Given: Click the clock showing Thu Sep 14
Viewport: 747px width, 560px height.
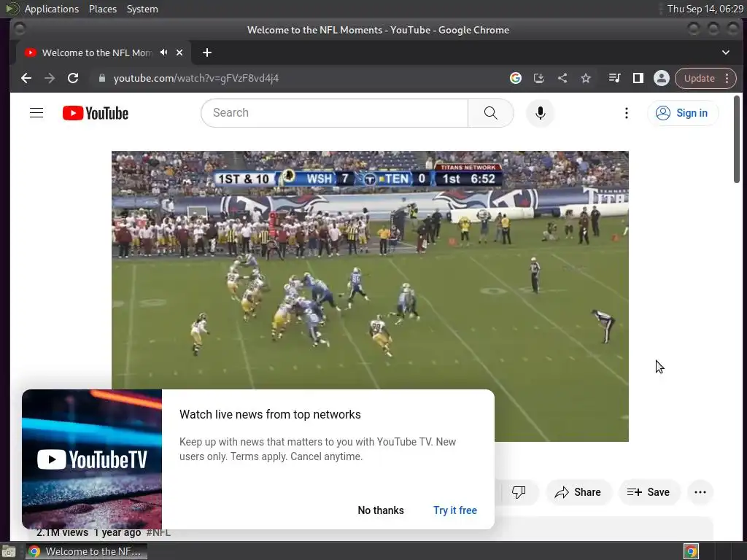Looking at the screenshot, I should pos(705,9).
